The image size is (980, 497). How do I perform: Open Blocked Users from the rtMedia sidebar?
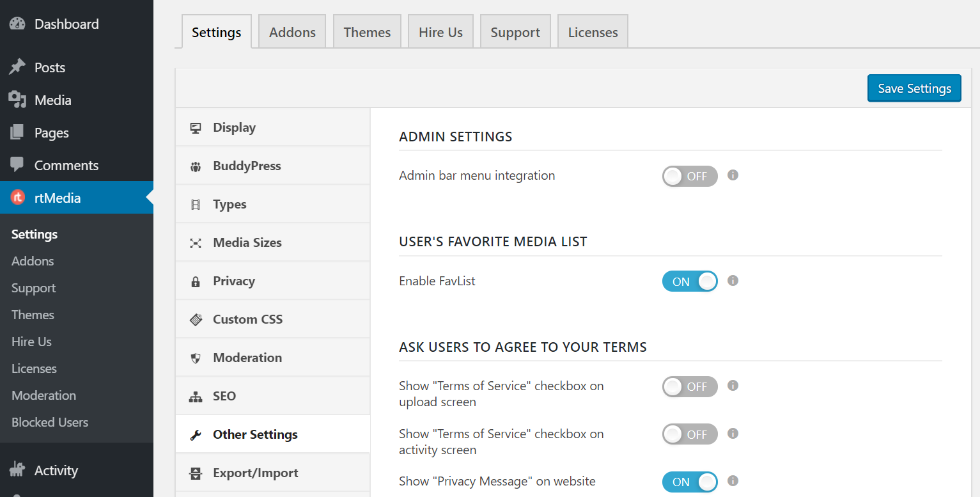[49, 422]
